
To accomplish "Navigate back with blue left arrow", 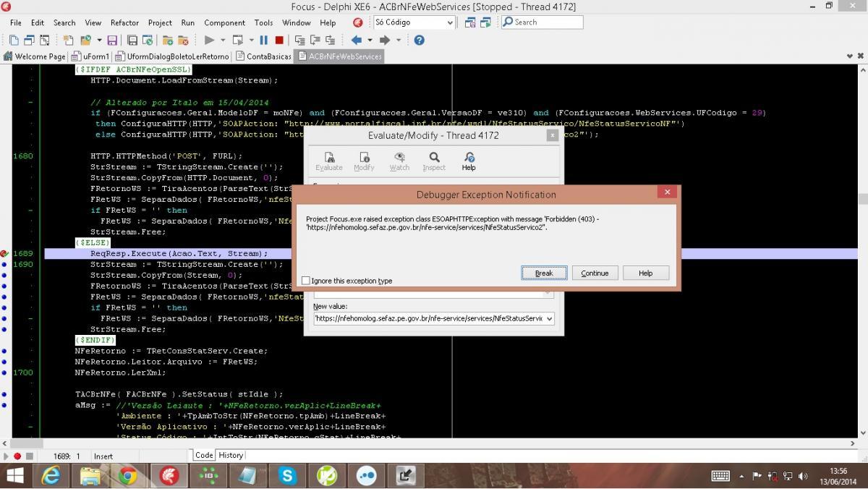I will [357, 41].
